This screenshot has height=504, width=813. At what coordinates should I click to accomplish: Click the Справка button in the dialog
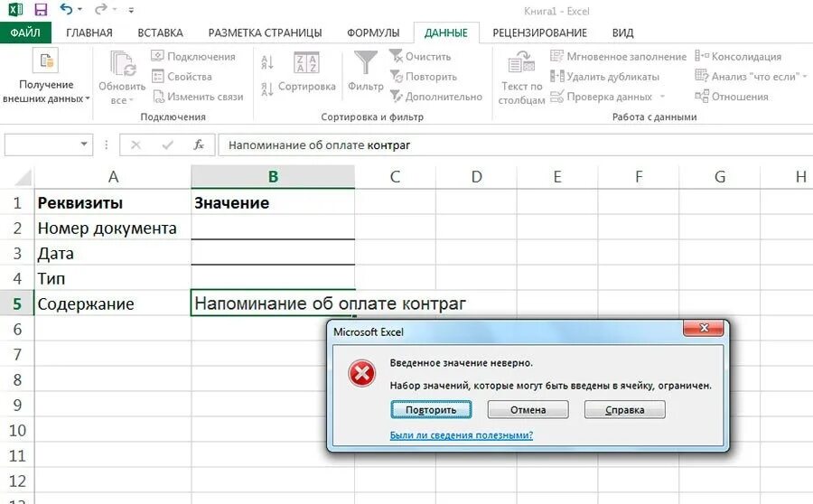coord(625,410)
